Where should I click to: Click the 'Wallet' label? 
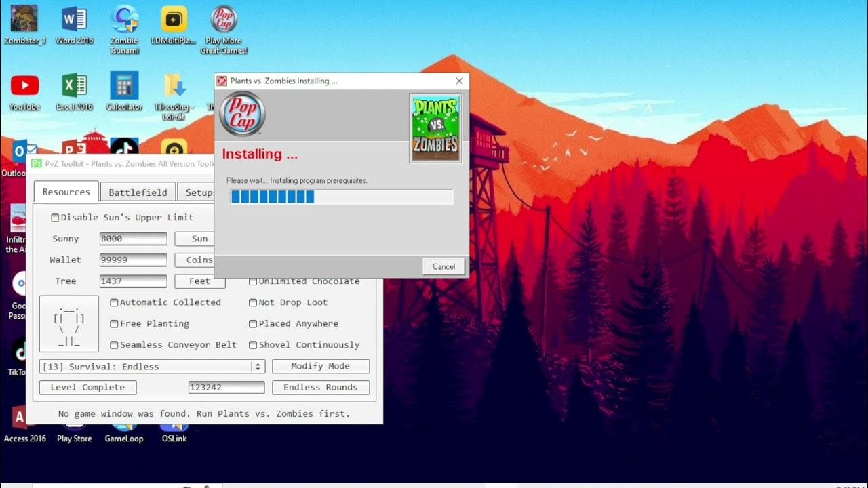pyautogui.click(x=65, y=260)
